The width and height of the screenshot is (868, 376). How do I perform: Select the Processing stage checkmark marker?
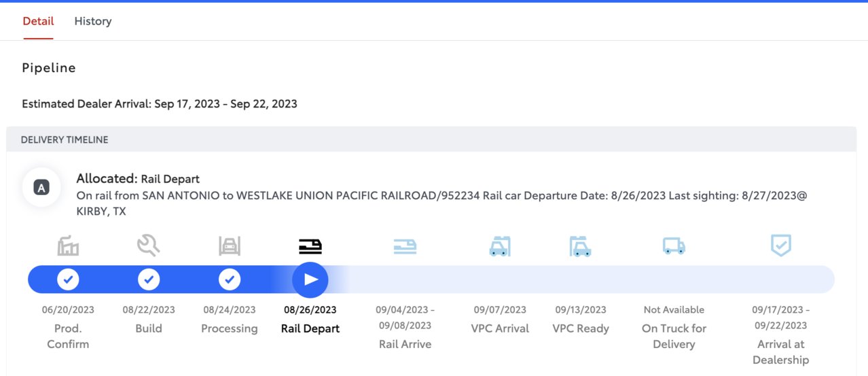point(230,279)
